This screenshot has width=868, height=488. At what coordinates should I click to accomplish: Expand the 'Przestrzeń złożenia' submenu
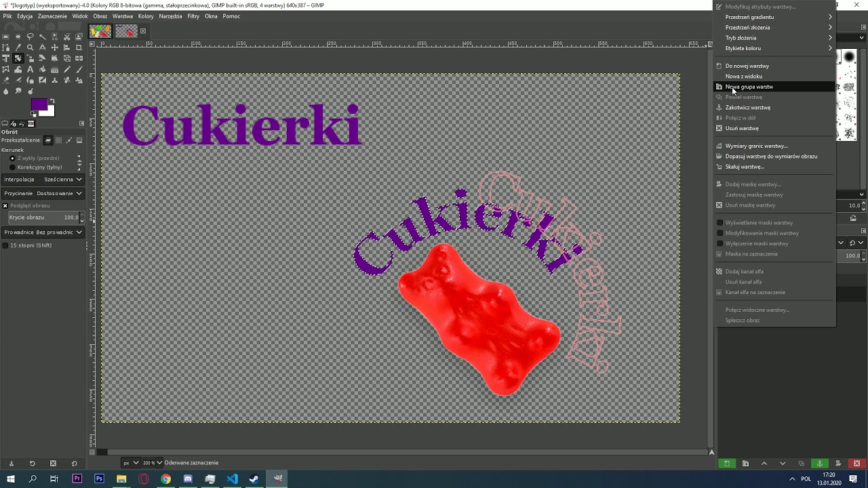774,27
